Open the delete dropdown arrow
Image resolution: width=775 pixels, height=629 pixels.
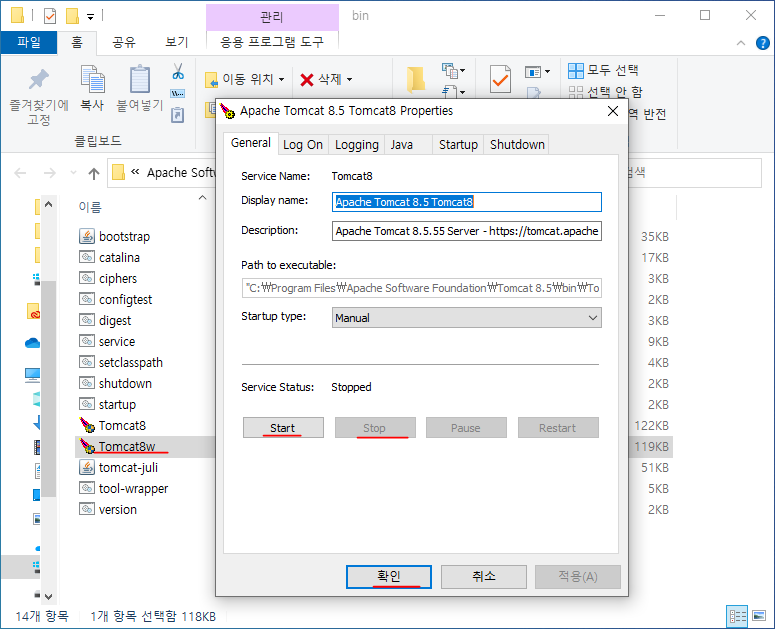349,80
